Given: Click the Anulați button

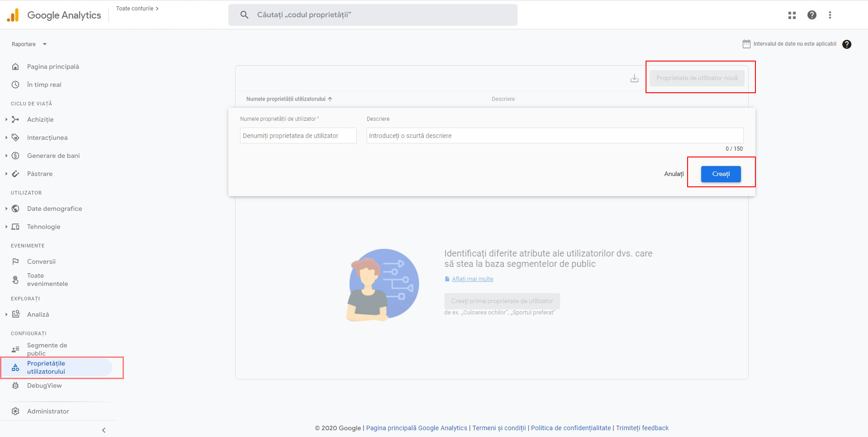Looking at the screenshot, I should tap(674, 174).
